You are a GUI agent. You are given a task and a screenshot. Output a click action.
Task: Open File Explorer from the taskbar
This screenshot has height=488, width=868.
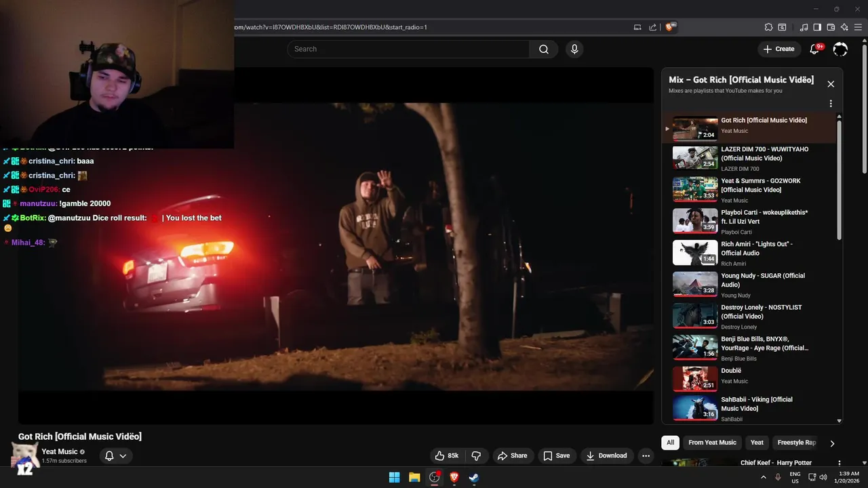[414, 477]
